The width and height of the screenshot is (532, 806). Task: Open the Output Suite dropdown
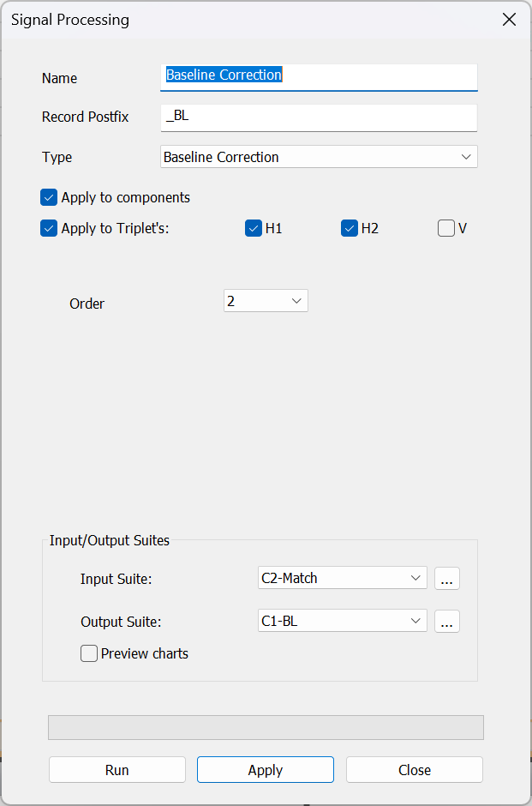coord(342,621)
